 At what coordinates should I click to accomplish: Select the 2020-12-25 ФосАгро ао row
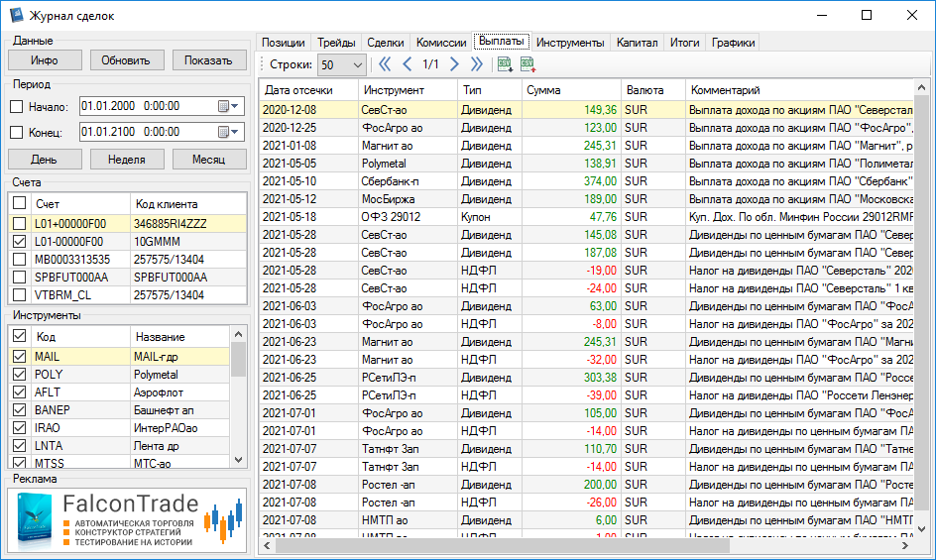click(x=587, y=128)
